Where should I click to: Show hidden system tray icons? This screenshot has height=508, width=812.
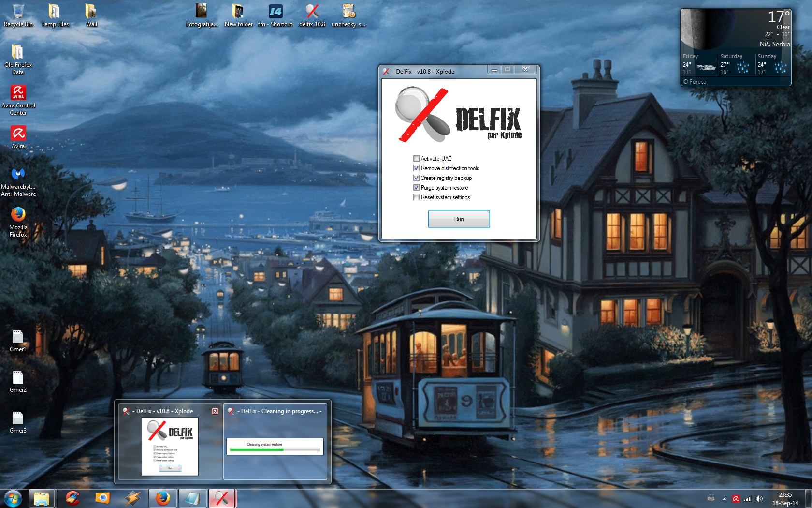[724, 499]
